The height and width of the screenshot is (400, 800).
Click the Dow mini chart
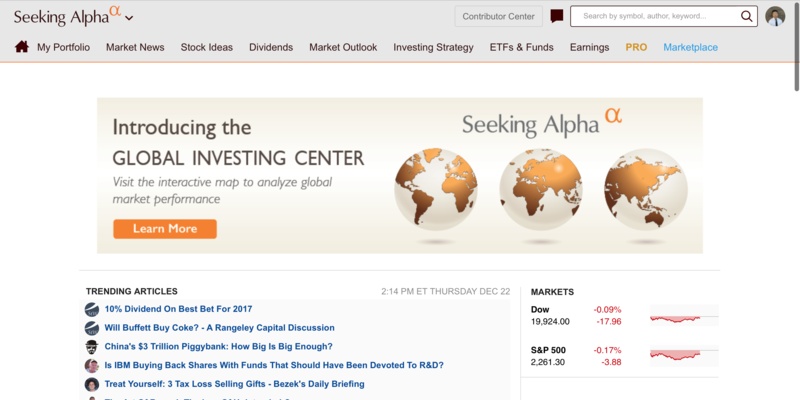tap(684, 315)
